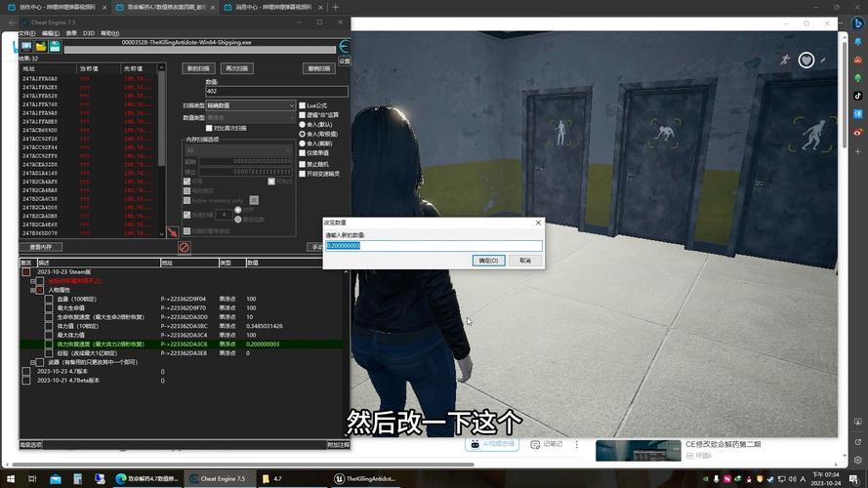Screen dimensions: 868x488
Task: Click the save floppy-disk icon in Cheat Engine
Action: click(55, 47)
